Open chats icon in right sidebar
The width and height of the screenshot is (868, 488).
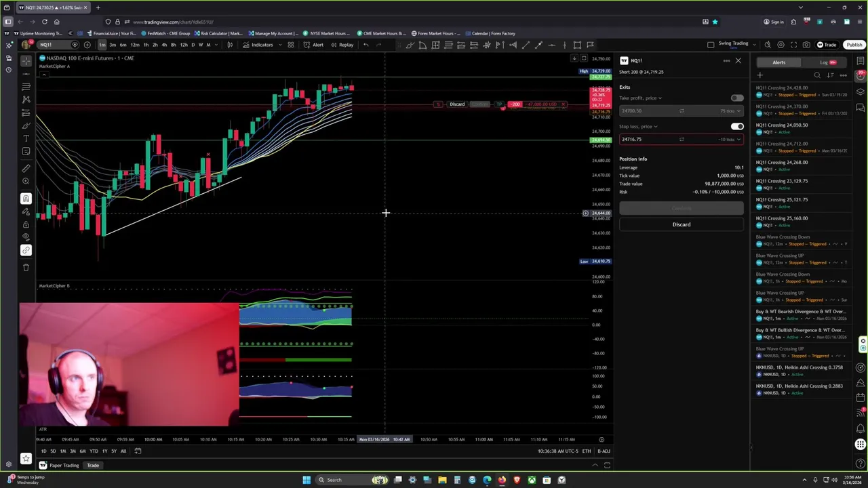click(861, 107)
